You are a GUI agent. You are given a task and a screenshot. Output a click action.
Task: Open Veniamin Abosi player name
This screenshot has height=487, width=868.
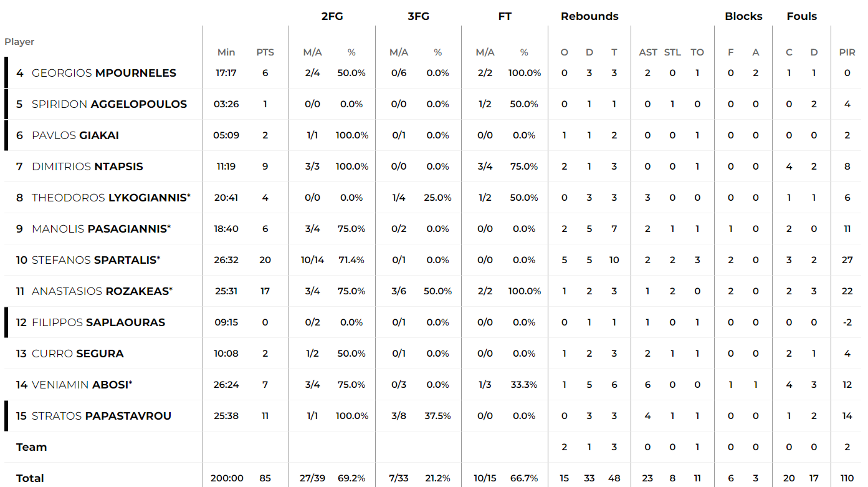tap(82, 385)
